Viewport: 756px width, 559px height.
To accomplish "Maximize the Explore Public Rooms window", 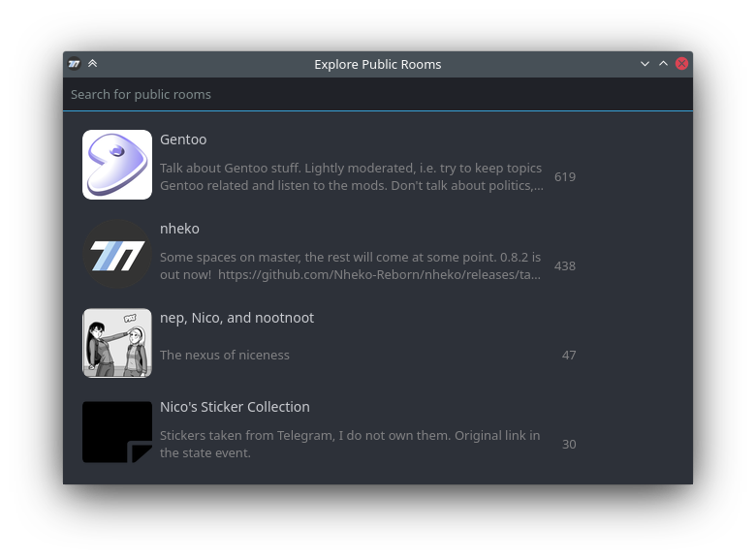I will click(x=663, y=64).
